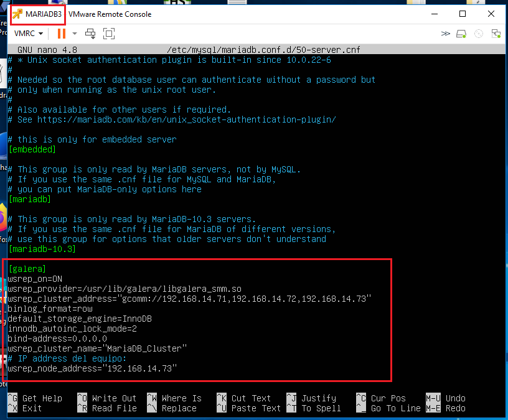Minimize the VMware Remote Console window
The height and width of the screenshot is (420, 508).
pos(433,14)
